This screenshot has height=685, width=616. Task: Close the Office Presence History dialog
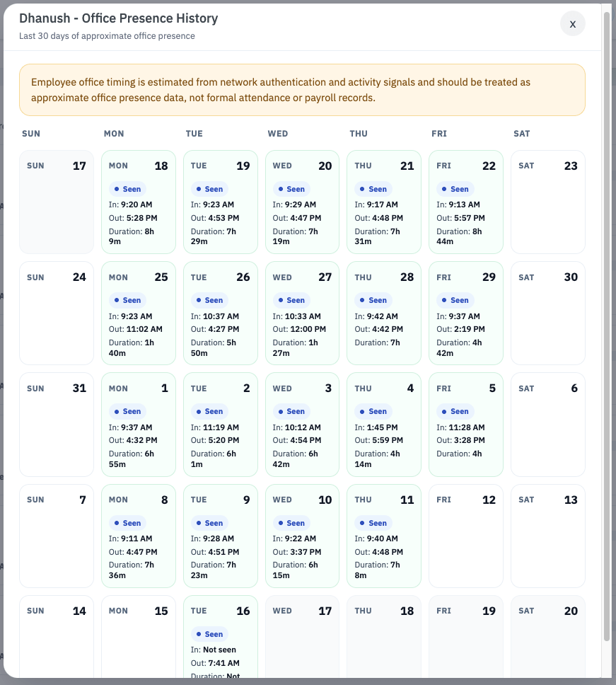(572, 23)
